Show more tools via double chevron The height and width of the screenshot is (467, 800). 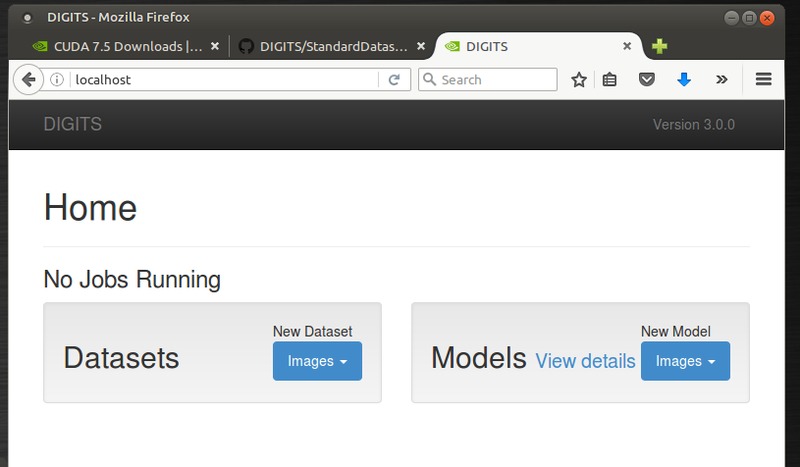pos(721,80)
